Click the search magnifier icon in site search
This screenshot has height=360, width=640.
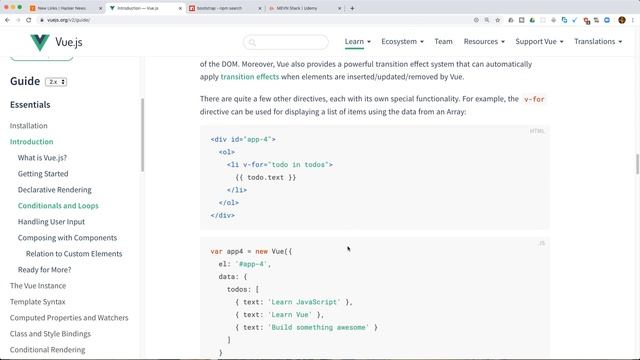[252, 42]
